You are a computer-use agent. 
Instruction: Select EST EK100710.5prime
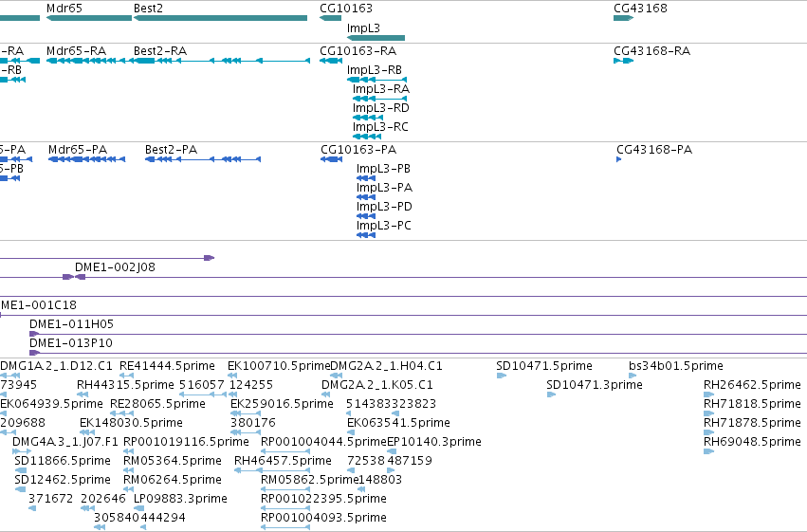(279, 366)
